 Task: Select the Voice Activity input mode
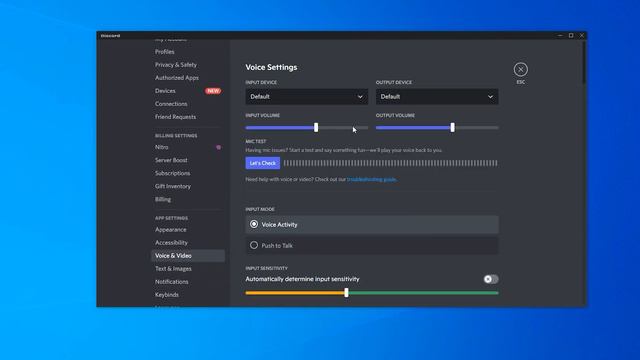[371, 224]
